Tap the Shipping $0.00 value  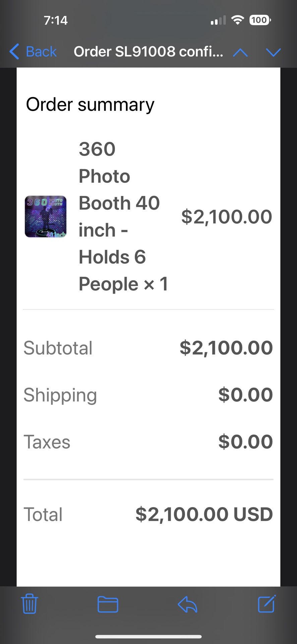tap(246, 395)
